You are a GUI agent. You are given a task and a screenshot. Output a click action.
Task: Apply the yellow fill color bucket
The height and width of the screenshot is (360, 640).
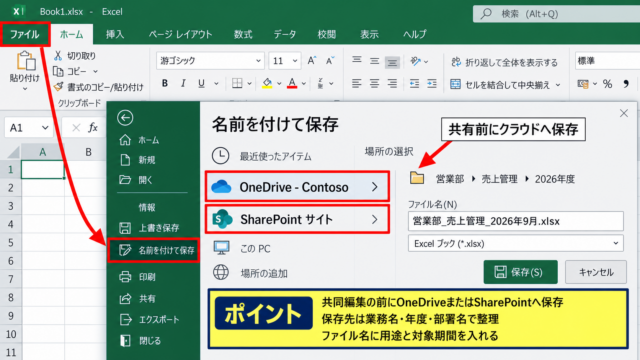coord(267,84)
